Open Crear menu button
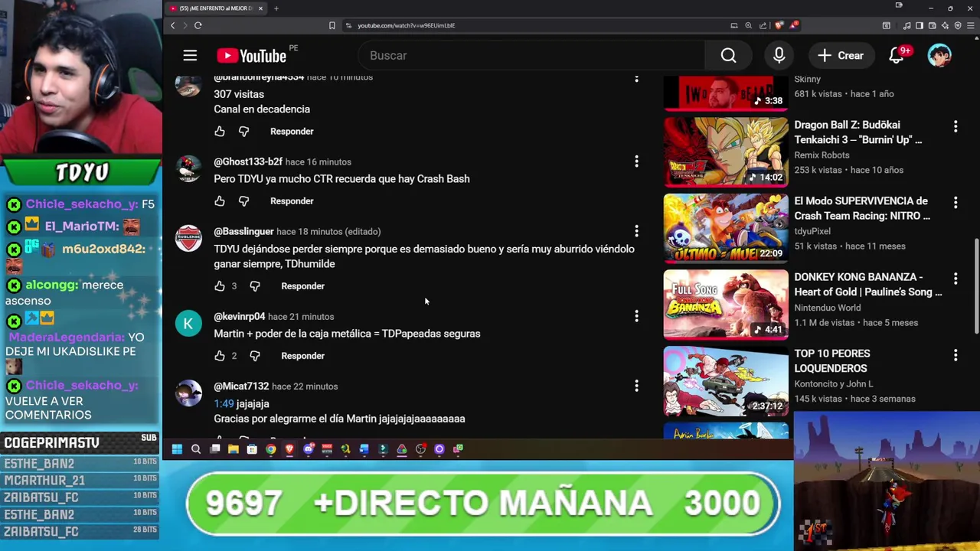The height and width of the screenshot is (551, 980). pyautogui.click(x=841, y=55)
